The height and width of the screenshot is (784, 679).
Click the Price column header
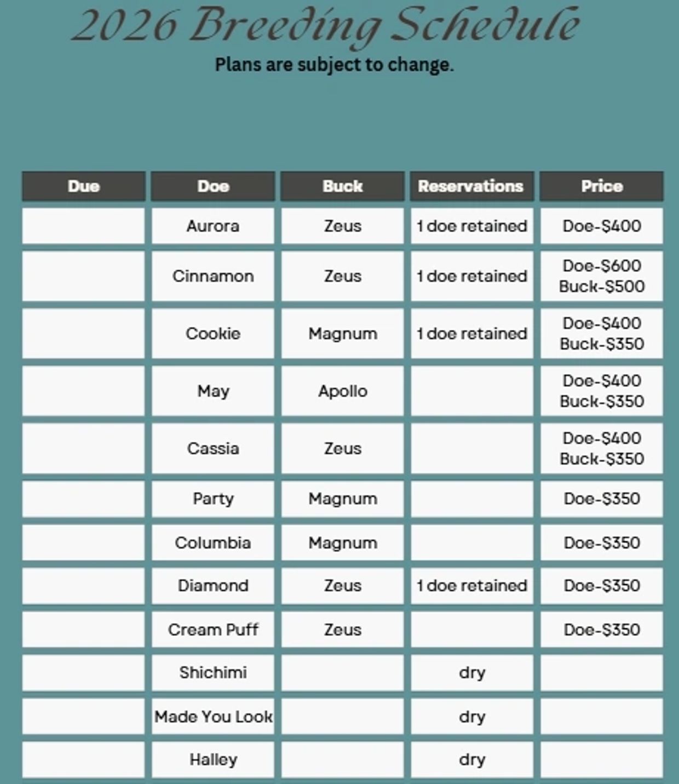[601, 186]
